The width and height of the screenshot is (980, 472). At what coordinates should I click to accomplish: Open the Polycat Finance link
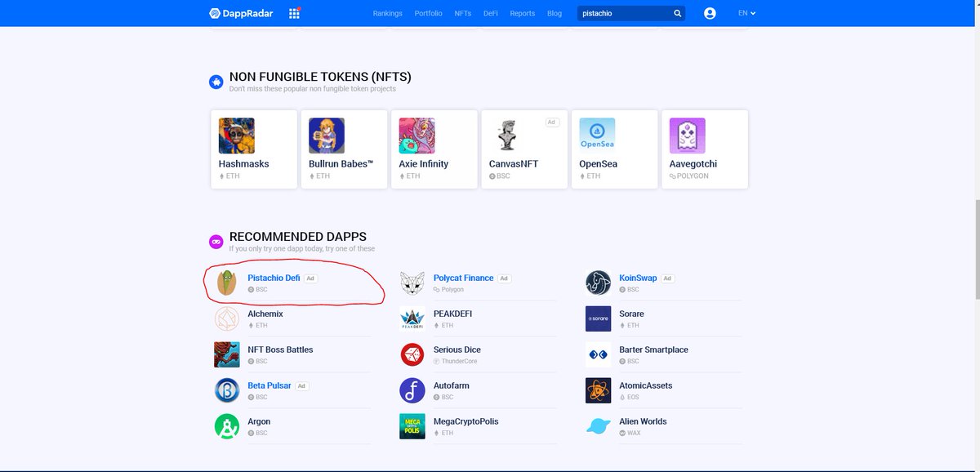(463, 278)
